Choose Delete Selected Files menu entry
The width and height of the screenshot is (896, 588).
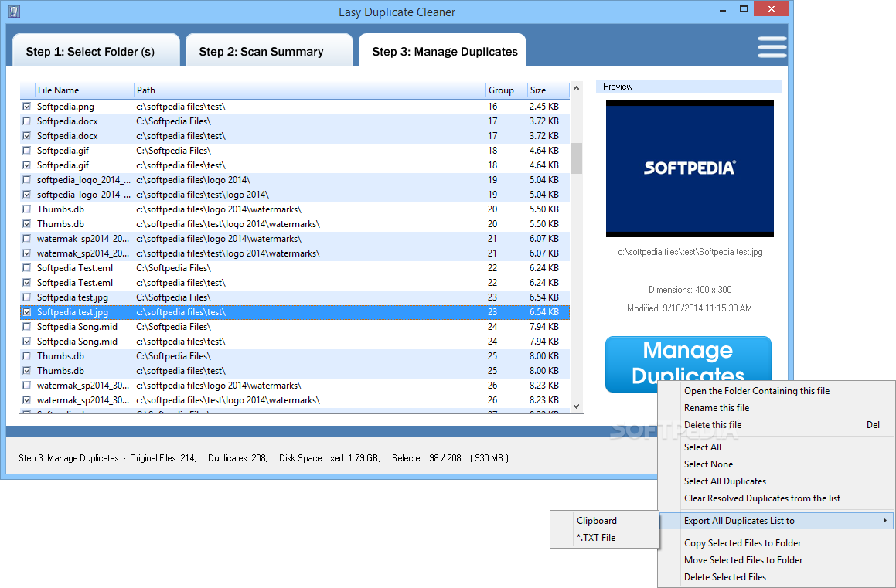(x=776, y=577)
